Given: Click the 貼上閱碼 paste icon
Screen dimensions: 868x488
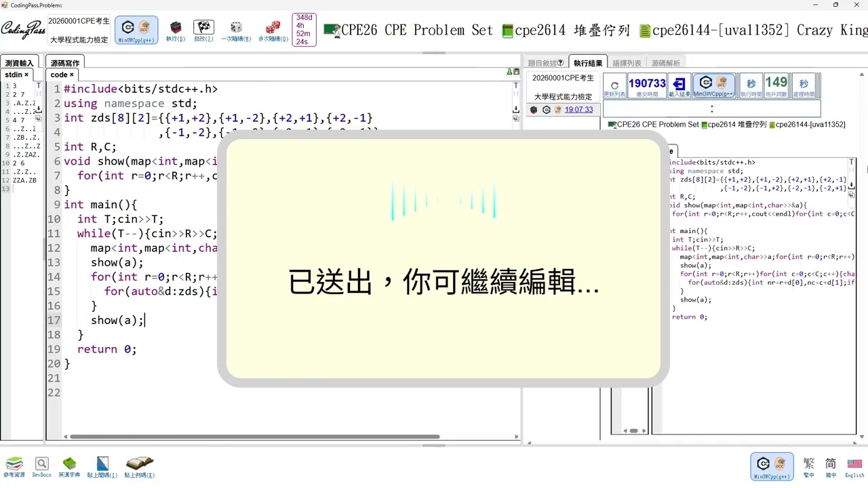Looking at the screenshot, I should pos(102,467).
